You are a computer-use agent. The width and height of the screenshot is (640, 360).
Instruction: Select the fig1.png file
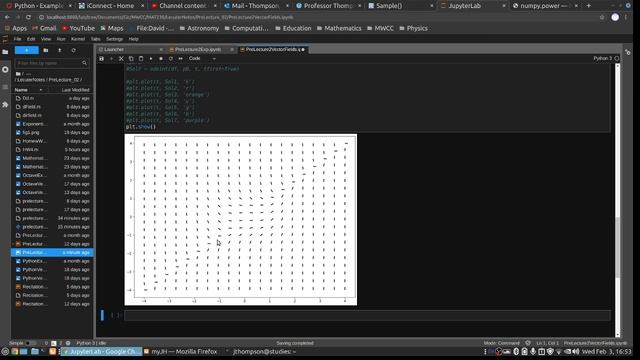coord(52,132)
